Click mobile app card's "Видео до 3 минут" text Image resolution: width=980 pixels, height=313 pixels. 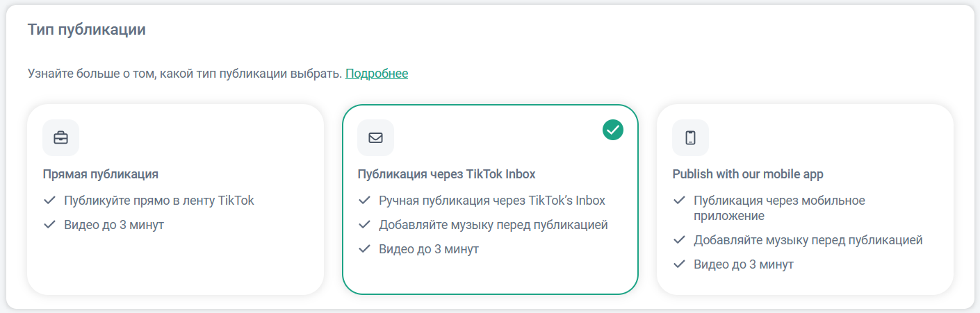(x=744, y=264)
